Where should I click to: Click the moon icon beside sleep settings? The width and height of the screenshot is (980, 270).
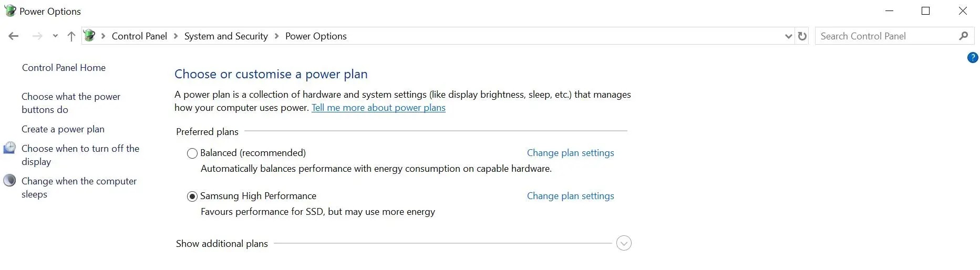9,181
